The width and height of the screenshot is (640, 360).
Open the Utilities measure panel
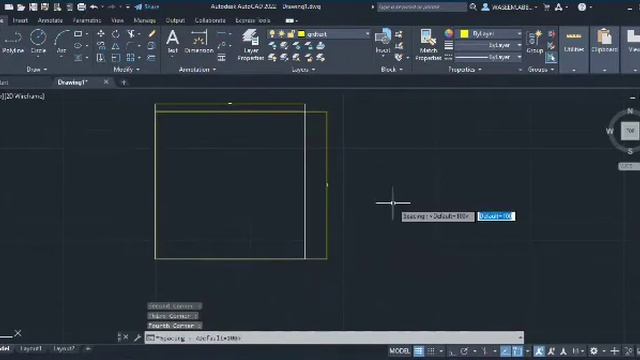coord(574,42)
